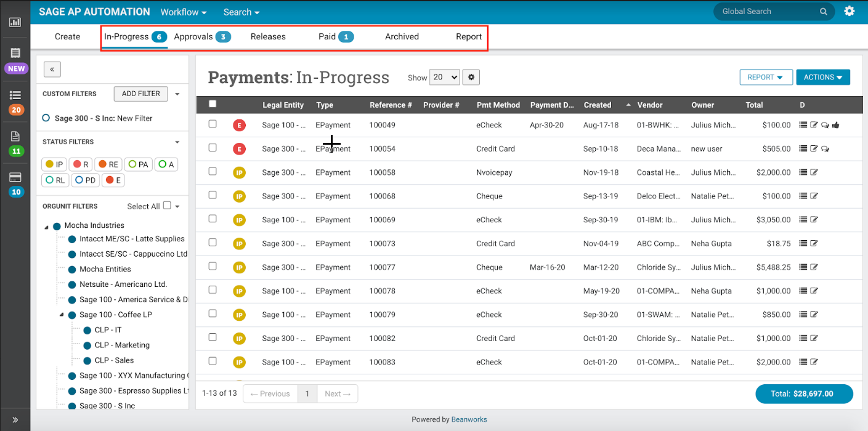
Task: Open the document icon with badge 11
Action: [x=15, y=136]
